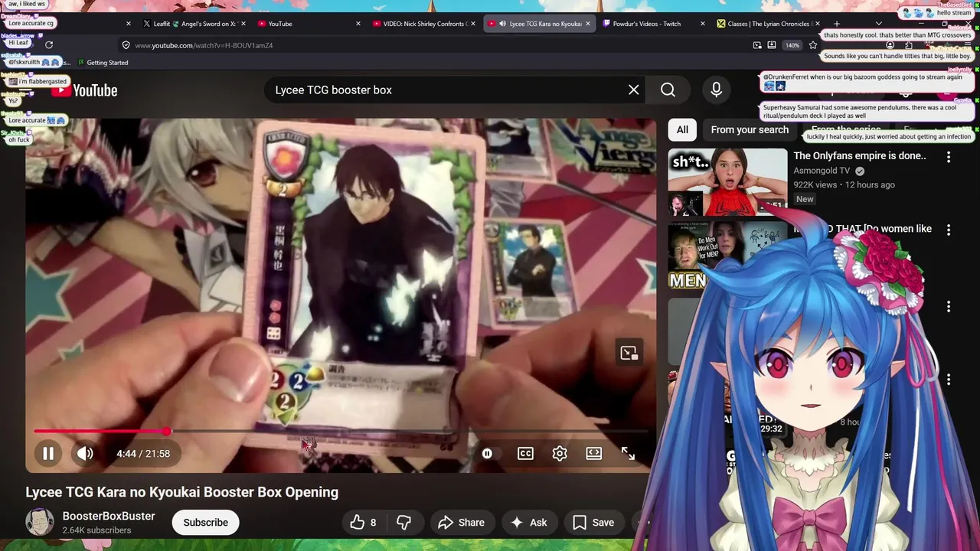Open the Ask AI button
The height and width of the screenshot is (551, 980).
pyautogui.click(x=528, y=523)
